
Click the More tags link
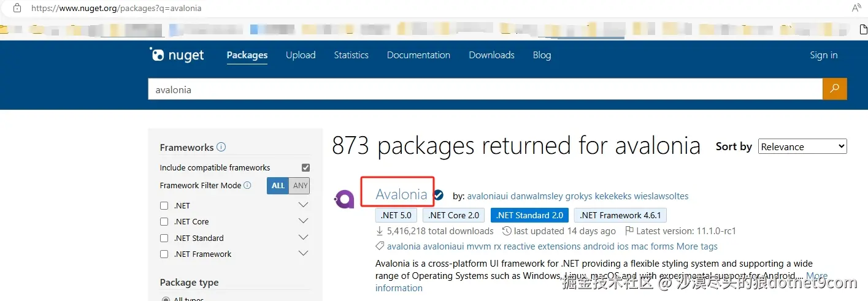[x=697, y=246]
